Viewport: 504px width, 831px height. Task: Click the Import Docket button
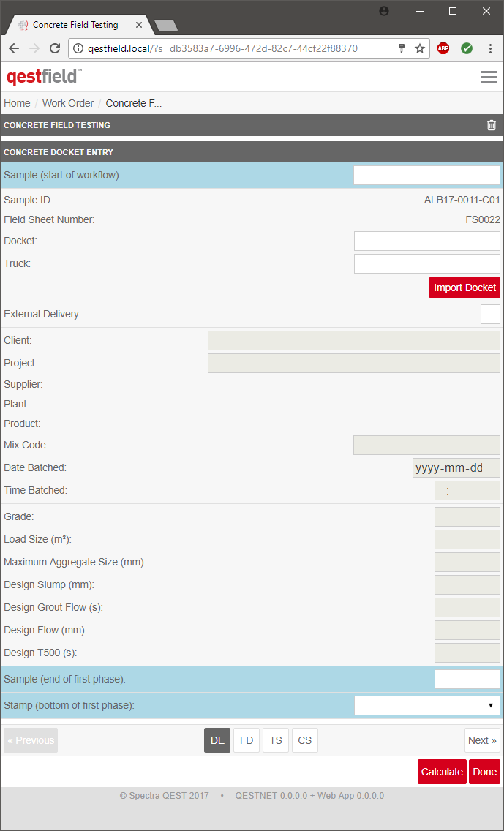[464, 287]
